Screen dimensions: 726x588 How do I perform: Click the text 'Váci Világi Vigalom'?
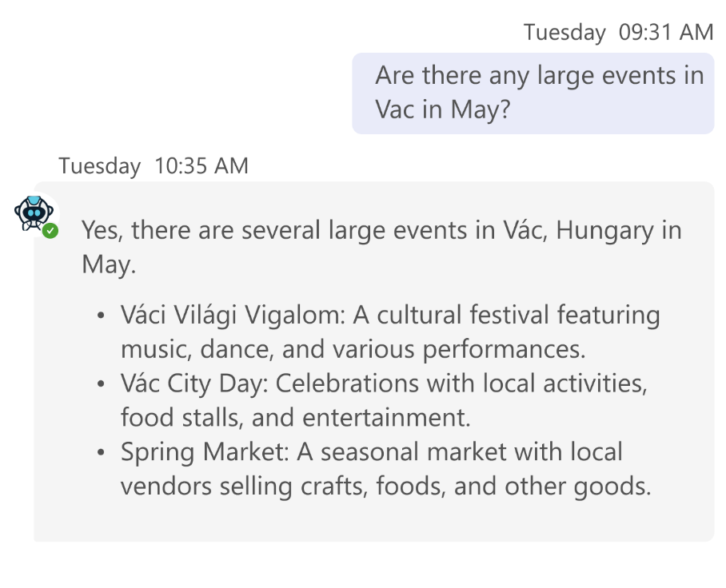[x=232, y=315]
